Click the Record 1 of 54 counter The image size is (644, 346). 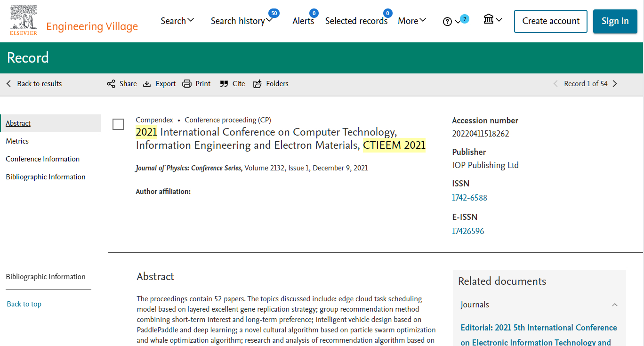(586, 84)
